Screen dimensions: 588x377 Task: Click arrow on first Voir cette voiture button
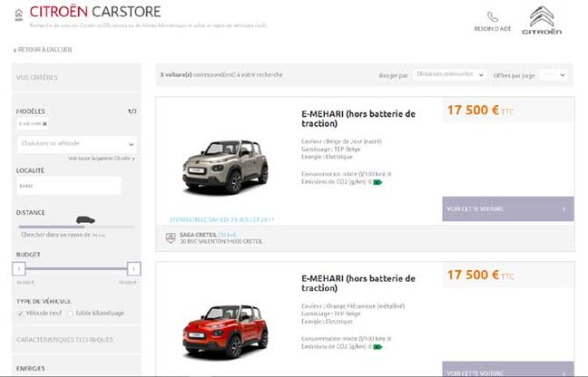563,209
